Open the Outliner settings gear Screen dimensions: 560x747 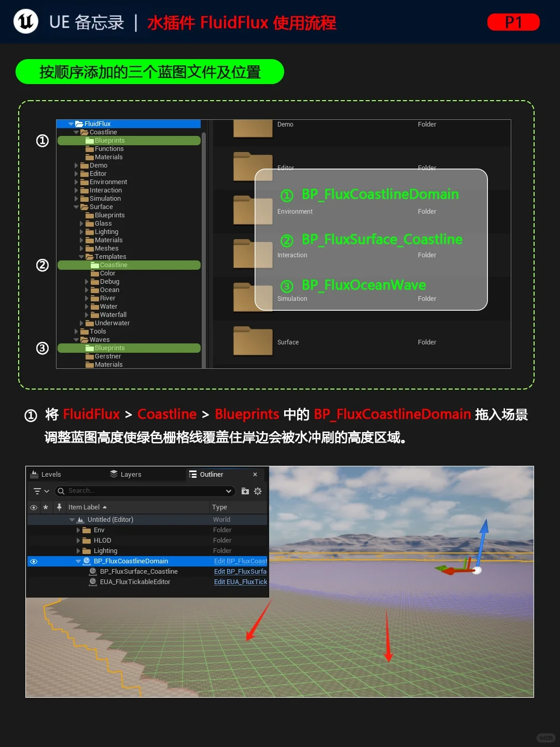coord(258,491)
